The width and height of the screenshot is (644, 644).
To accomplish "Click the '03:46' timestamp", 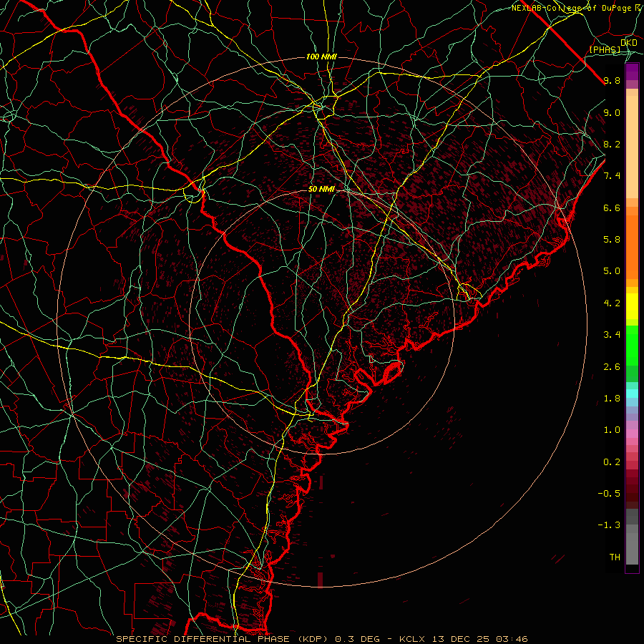I will [511, 639].
